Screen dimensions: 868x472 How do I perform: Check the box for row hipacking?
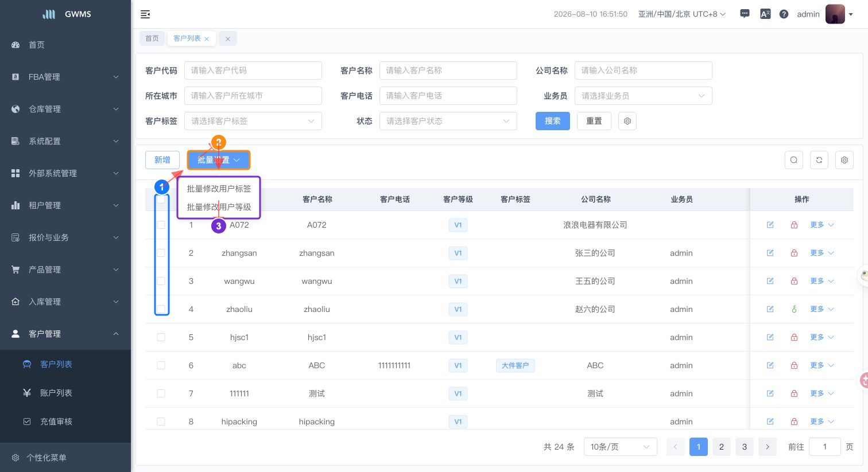pos(161,422)
